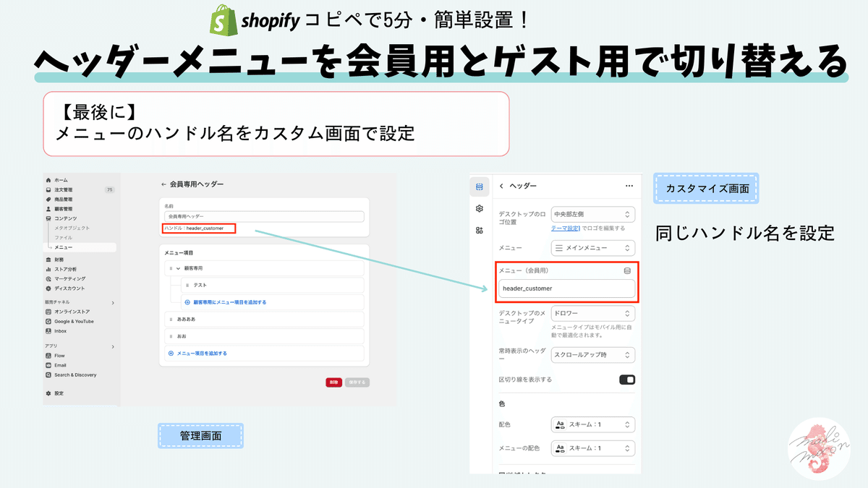Image resolution: width=868 pixels, height=488 pixels.
Task: Click the ハンドル: header_customer text
Action: [x=194, y=228]
